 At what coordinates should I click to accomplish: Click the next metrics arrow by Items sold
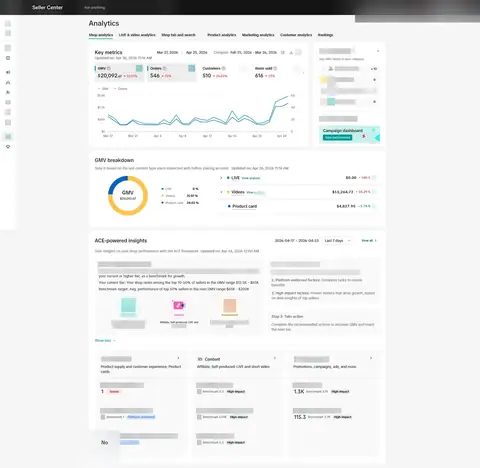[x=303, y=73]
